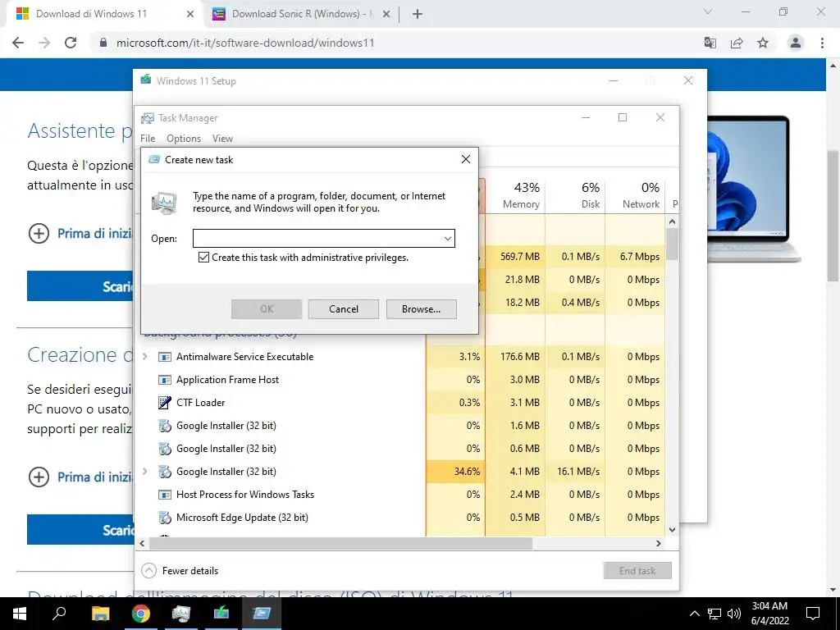840x630 pixels.
Task: Click the 34.6% CPU value cell
Action: click(x=456, y=472)
